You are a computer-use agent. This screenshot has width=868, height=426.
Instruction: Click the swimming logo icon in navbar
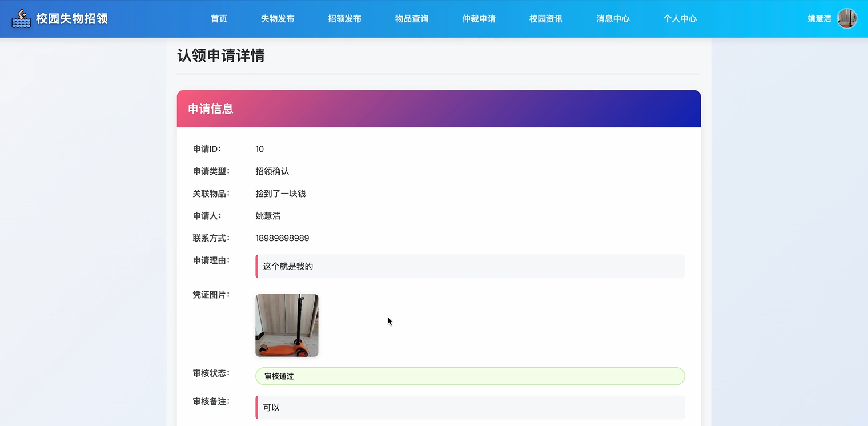click(21, 18)
